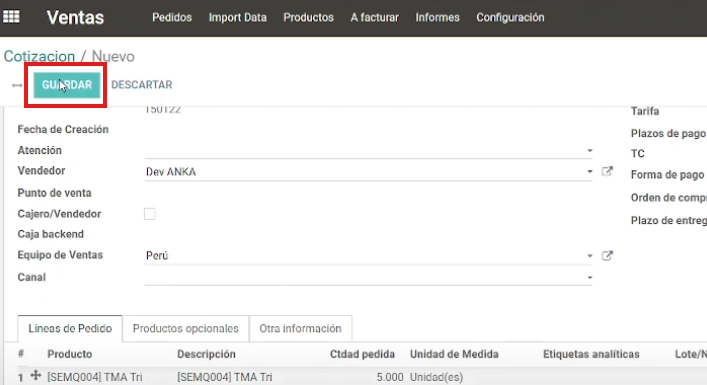Sort by Unidad de Medida column header
Screen dimensions: 707x385
tap(454, 354)
